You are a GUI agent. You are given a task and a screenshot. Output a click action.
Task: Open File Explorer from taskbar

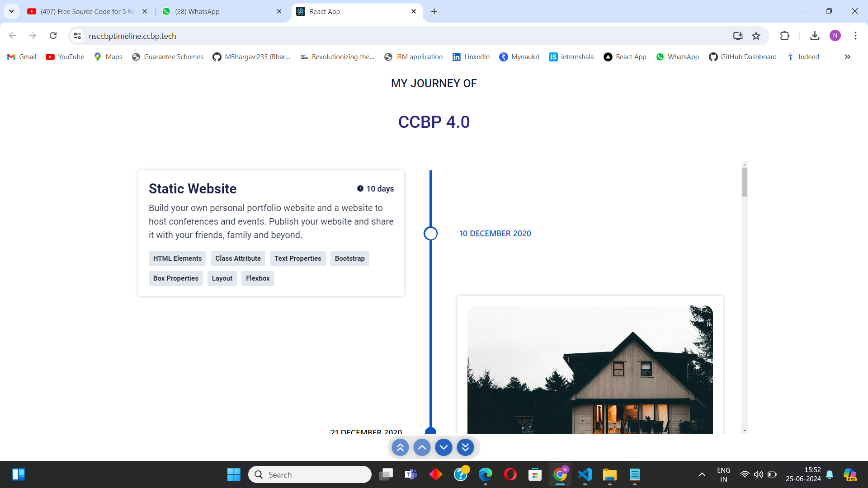[610, 474]
